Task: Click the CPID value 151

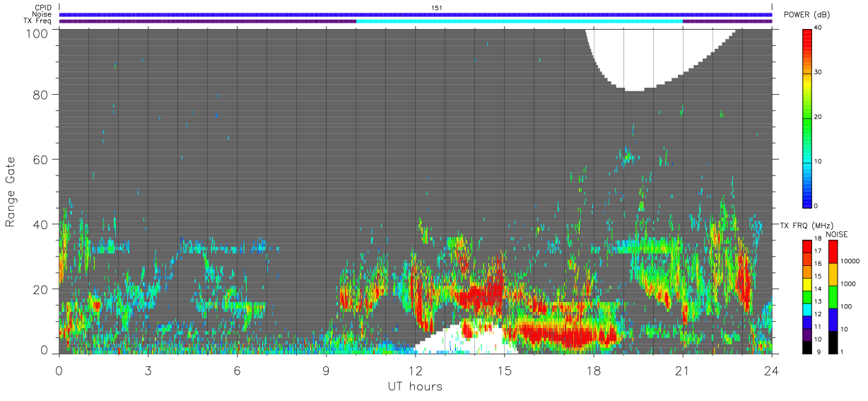Action: point(437,8)
